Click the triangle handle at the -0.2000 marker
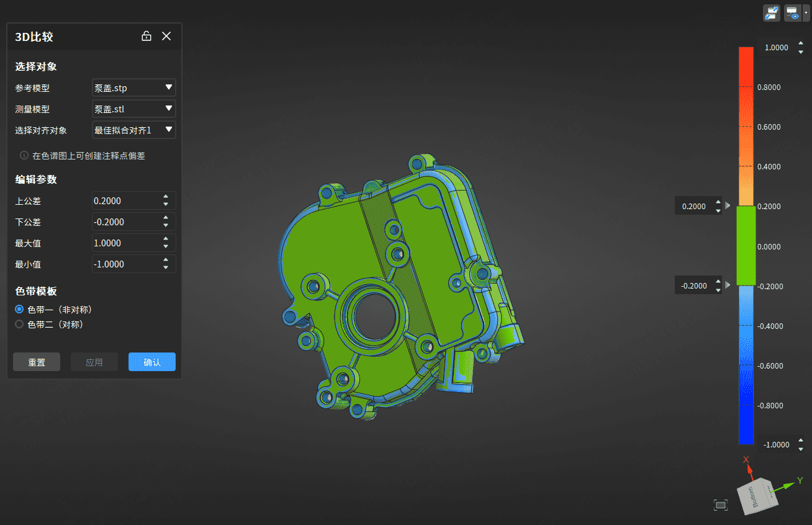 [728, 285]
